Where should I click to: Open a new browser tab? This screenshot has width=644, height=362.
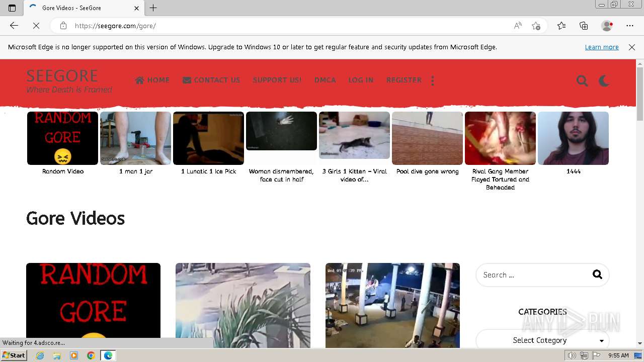(153, 8)
